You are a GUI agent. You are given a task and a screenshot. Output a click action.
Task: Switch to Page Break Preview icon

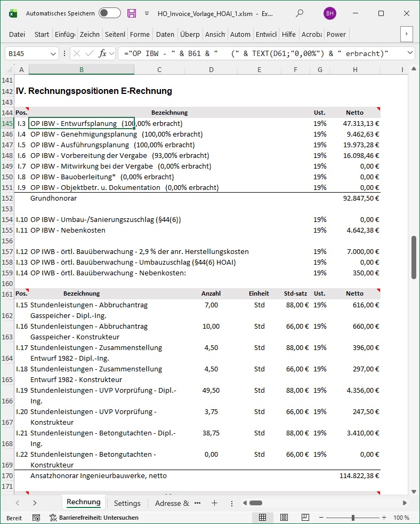[305, 517]
